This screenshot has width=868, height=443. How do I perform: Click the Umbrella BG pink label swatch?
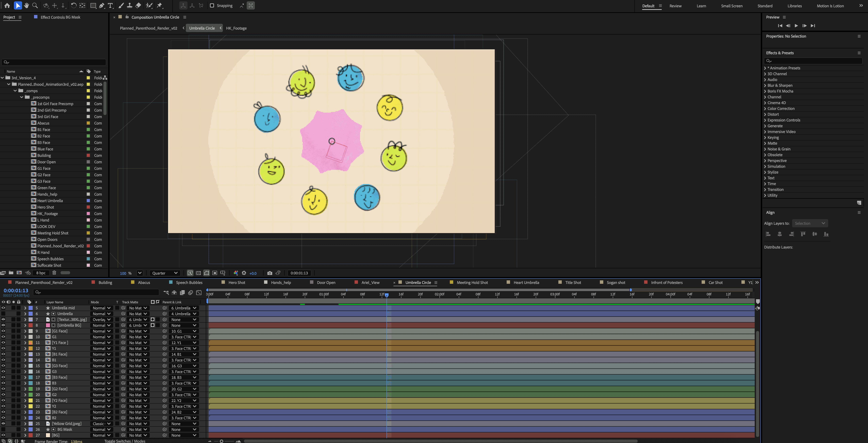(x=48, y=325)
